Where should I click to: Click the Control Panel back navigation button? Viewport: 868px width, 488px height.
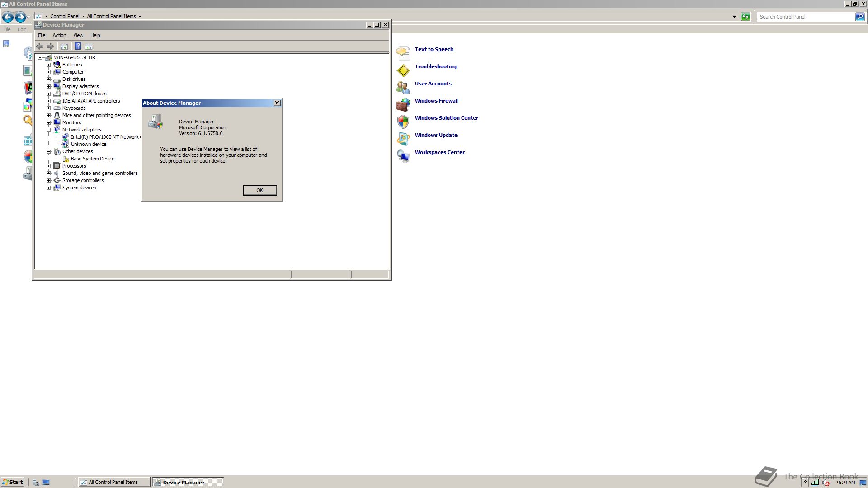(8, 17)
